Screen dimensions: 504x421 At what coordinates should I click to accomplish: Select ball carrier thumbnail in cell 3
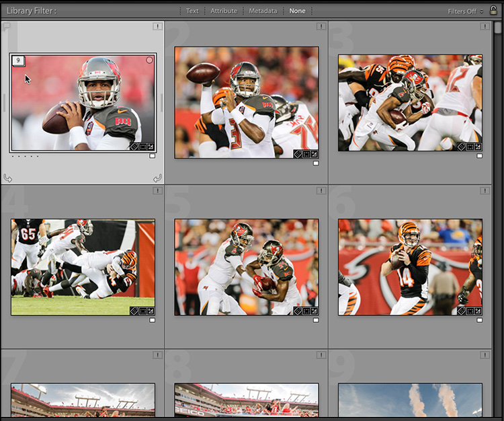point(410,103)
